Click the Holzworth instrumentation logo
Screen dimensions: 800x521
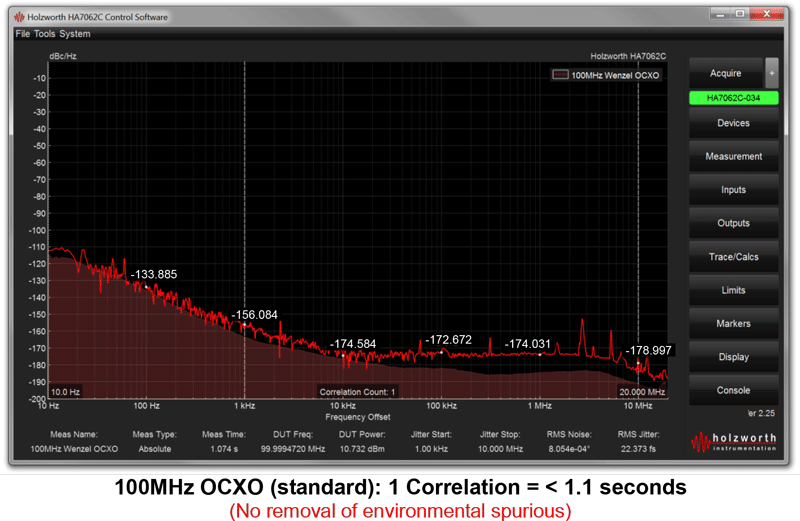(734, 441)
